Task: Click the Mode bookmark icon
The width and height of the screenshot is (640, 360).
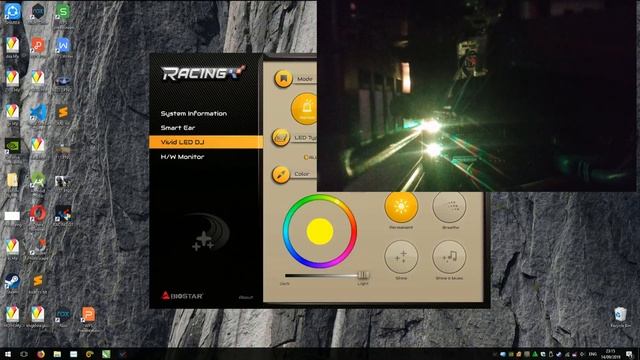Action: click(x=283, y=78)
